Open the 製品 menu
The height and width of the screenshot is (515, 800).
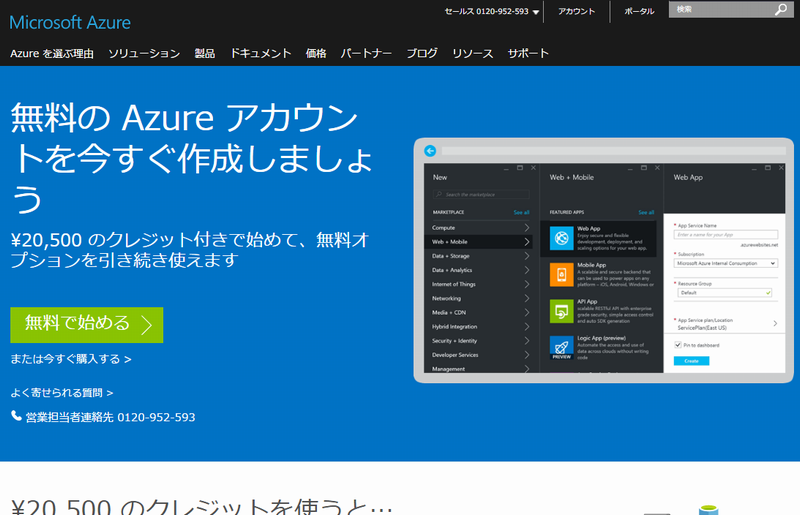pos(205,54)
